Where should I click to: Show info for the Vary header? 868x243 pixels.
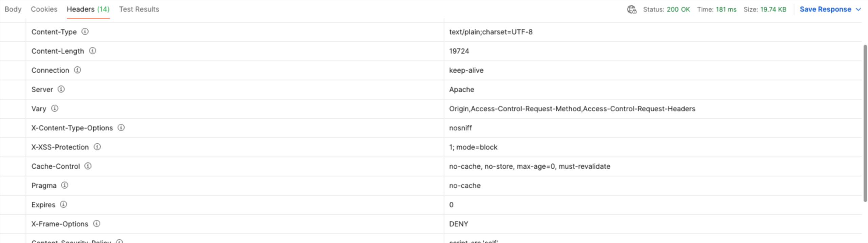[55, 108]
